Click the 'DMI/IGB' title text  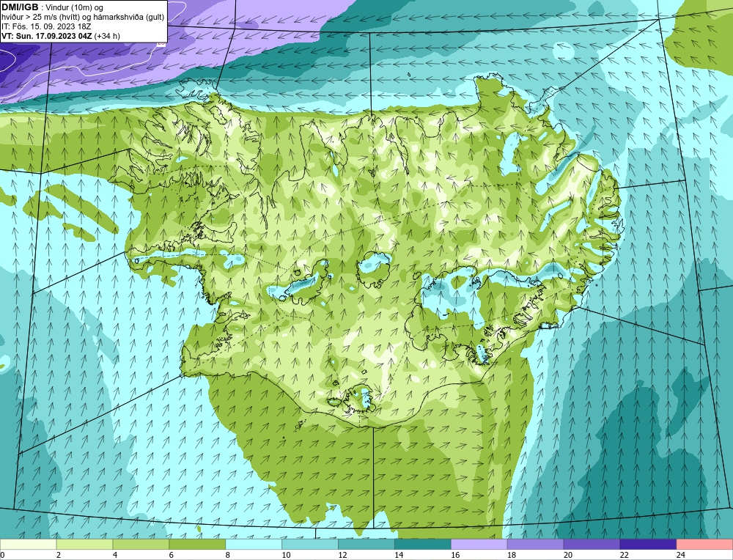(20, 7)
